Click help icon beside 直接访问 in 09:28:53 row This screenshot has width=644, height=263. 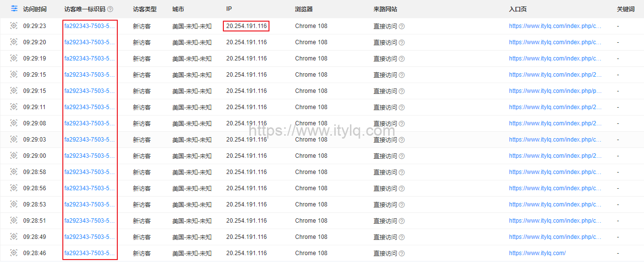[x=402, y=205]
